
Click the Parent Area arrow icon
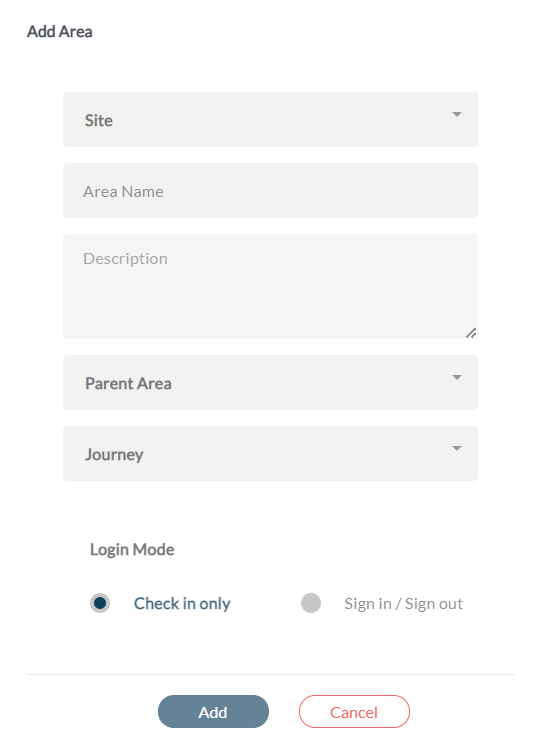456,377
